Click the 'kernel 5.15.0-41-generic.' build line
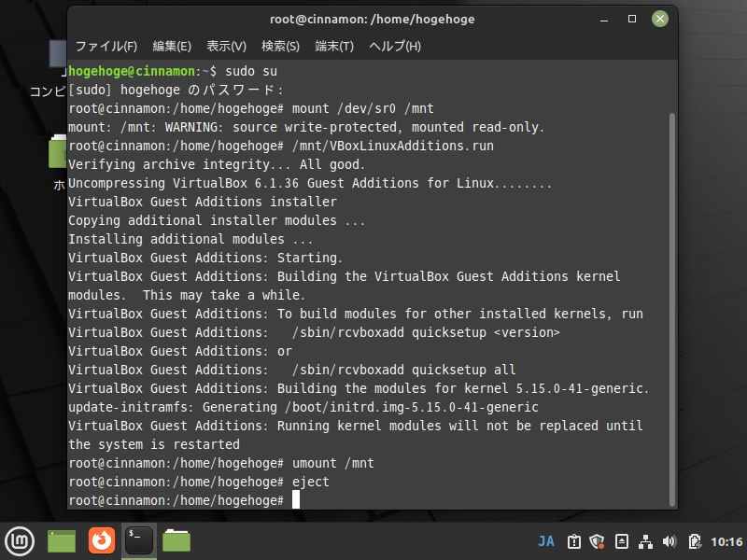This screenshot has width=747, height=560. click(x=359, y=388)
